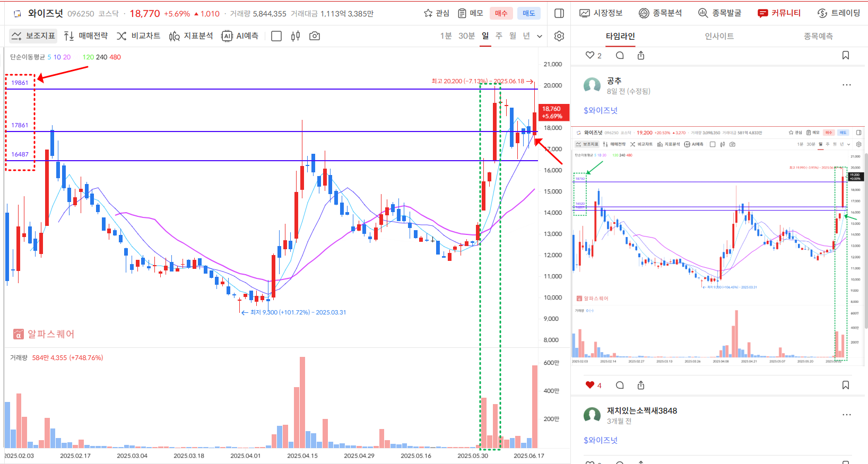This screenshot has width=868, height=464.
Task: Bookmark the top post
Action: click(846, 55)
